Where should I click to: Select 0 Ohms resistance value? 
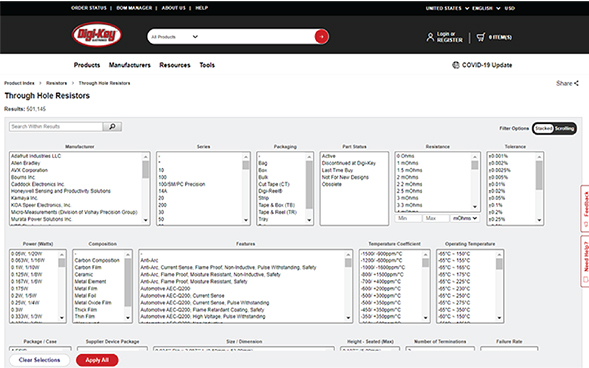click(406, 156)
